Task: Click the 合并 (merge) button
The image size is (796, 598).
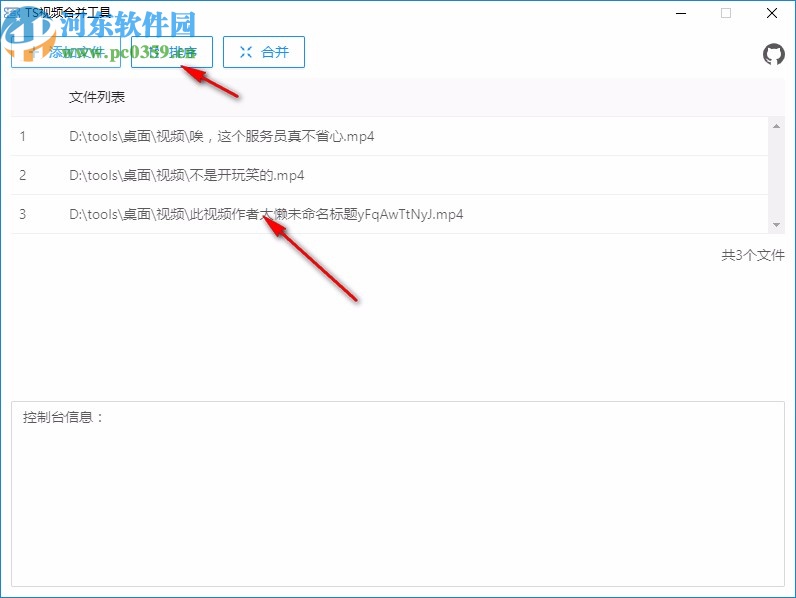Action: tap(264, 52)
